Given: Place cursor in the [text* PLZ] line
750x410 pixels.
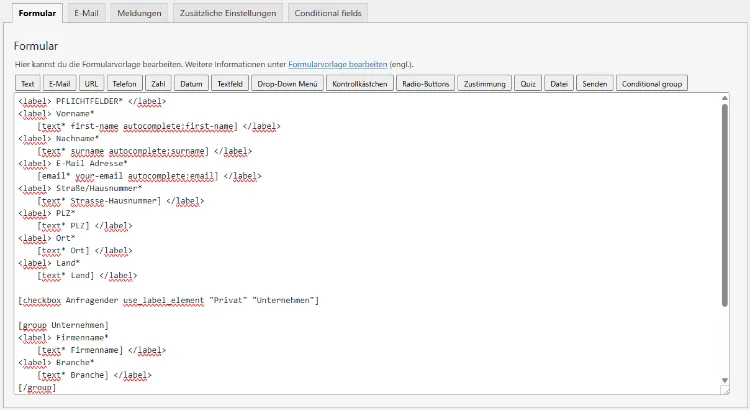Looking at the screenshot, I should [85, 226].
